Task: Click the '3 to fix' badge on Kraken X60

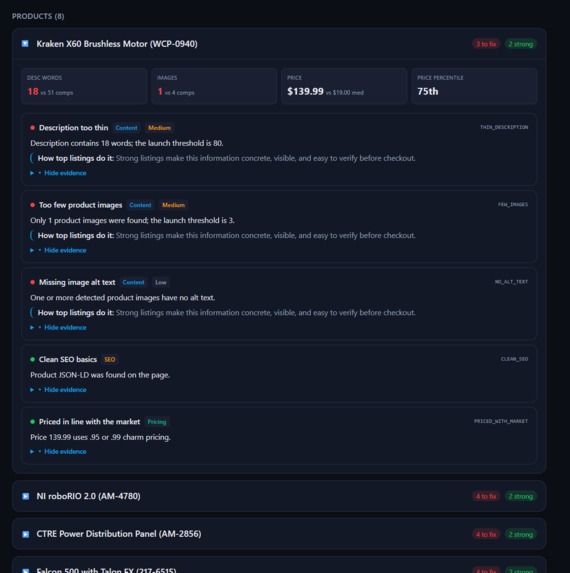Action: (486, 44)
